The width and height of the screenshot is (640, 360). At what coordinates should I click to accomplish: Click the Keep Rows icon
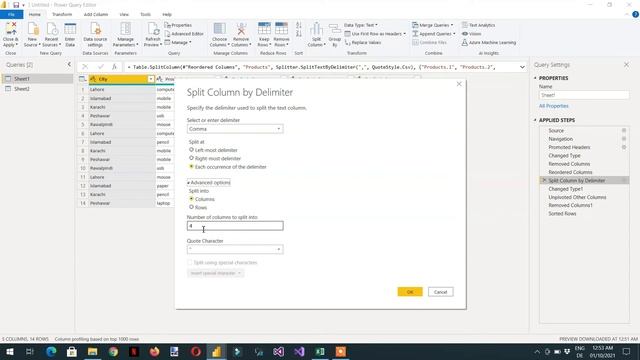coord(264,35)
